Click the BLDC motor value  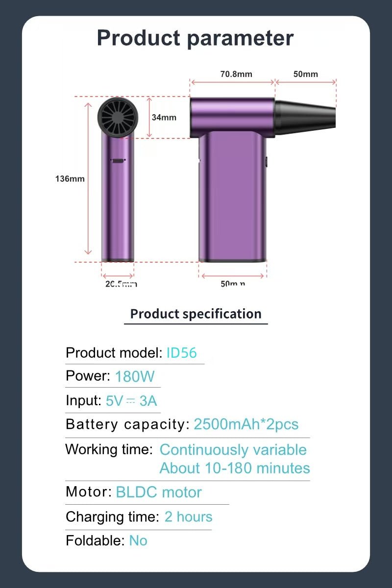159,492
